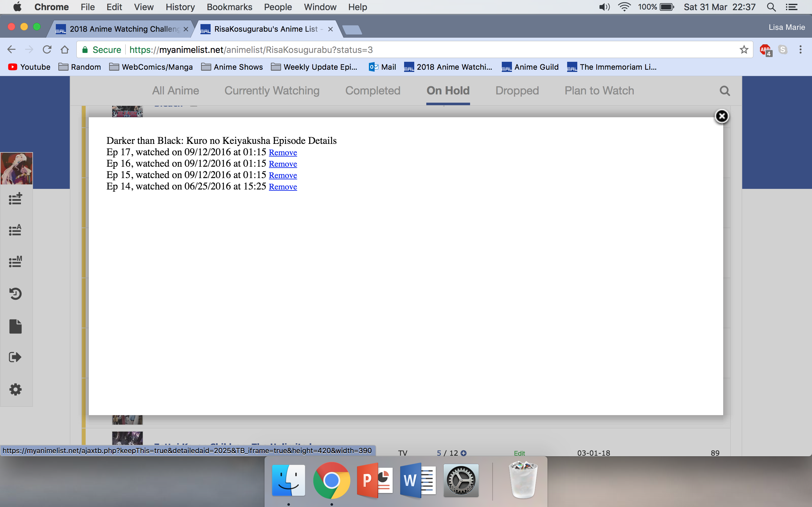Expand the WebComics/Manga bookmark folder
Image resolution: width=812 pixels, height=507 pixels.
(151, 67)
